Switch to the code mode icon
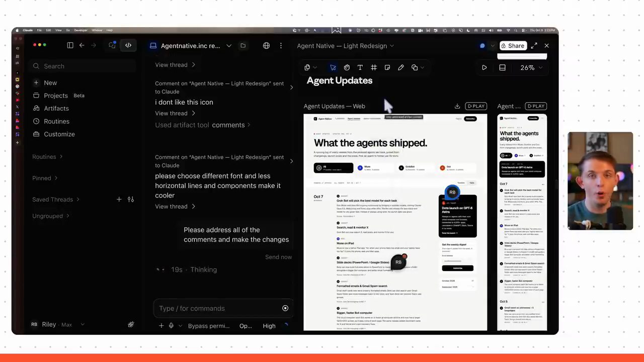The height and width of the screenshot is (362, 644). (128, 45)
